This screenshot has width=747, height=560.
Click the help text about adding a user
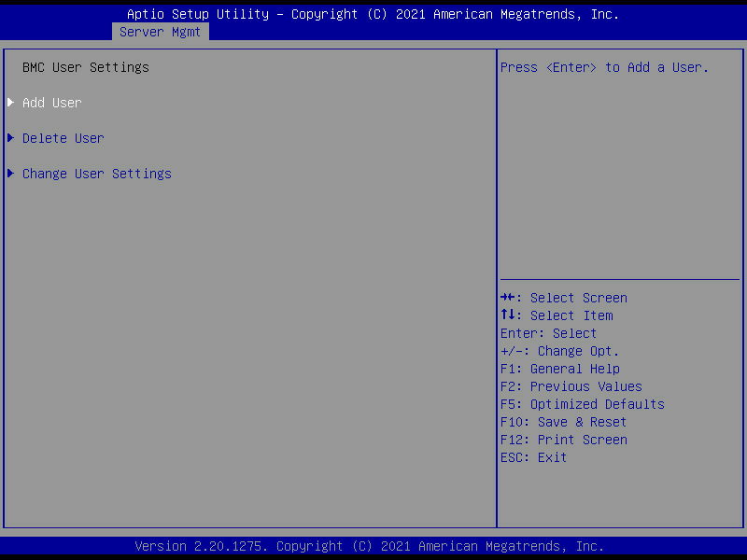coord(604,67)
